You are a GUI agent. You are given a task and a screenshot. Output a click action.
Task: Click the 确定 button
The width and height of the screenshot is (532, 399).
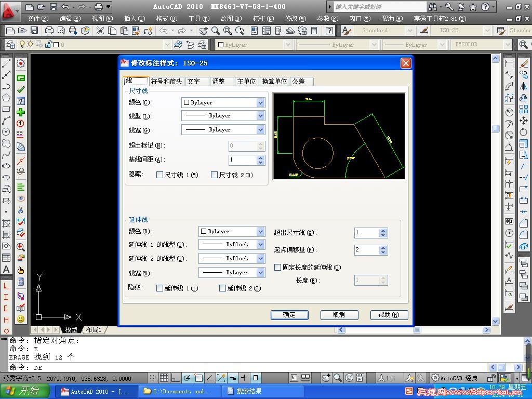[x=289, y=315]
